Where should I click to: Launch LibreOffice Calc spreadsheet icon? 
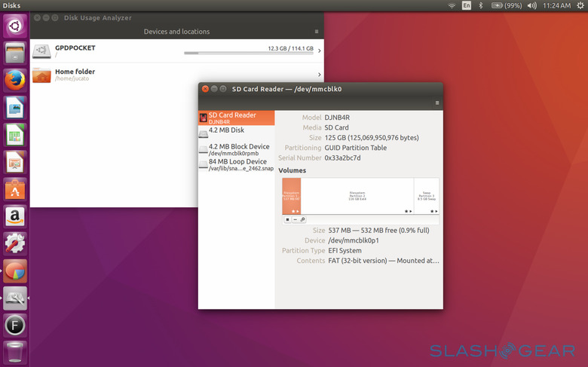(x=15, y=135)
